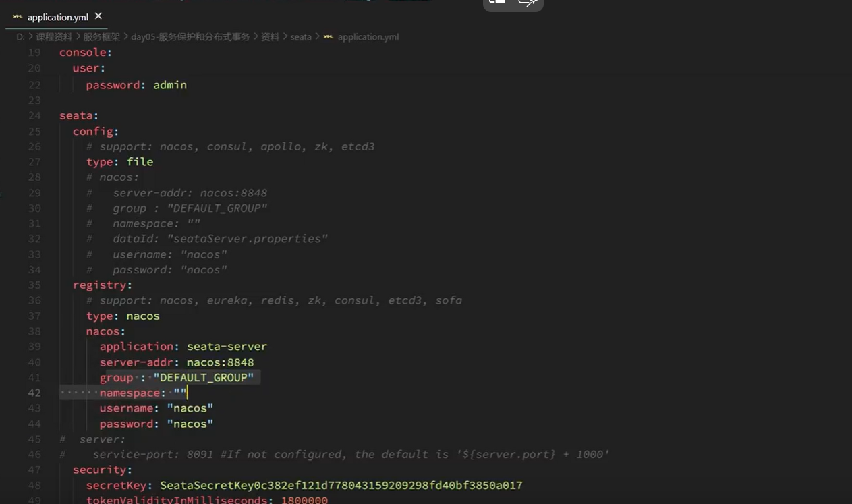Select the application.yml editor tab
The width and height of the screenshot is (852, 504).
[57, 17]
